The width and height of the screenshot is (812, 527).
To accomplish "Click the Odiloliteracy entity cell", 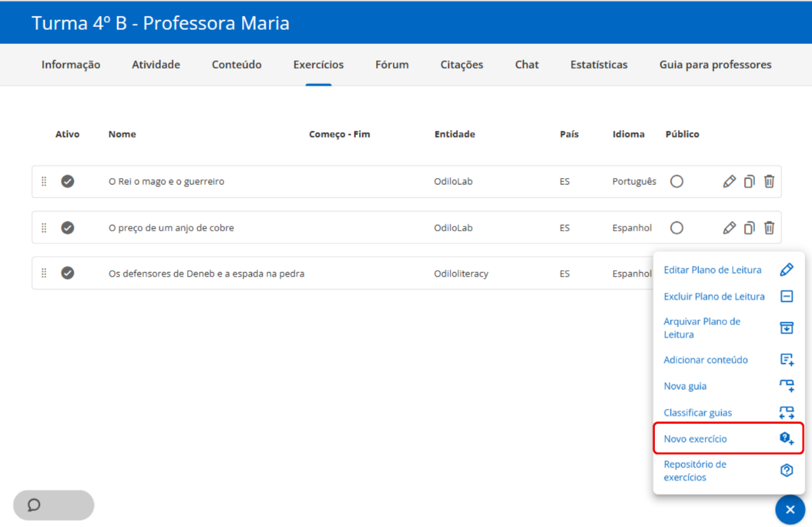I will click(462, 273).
